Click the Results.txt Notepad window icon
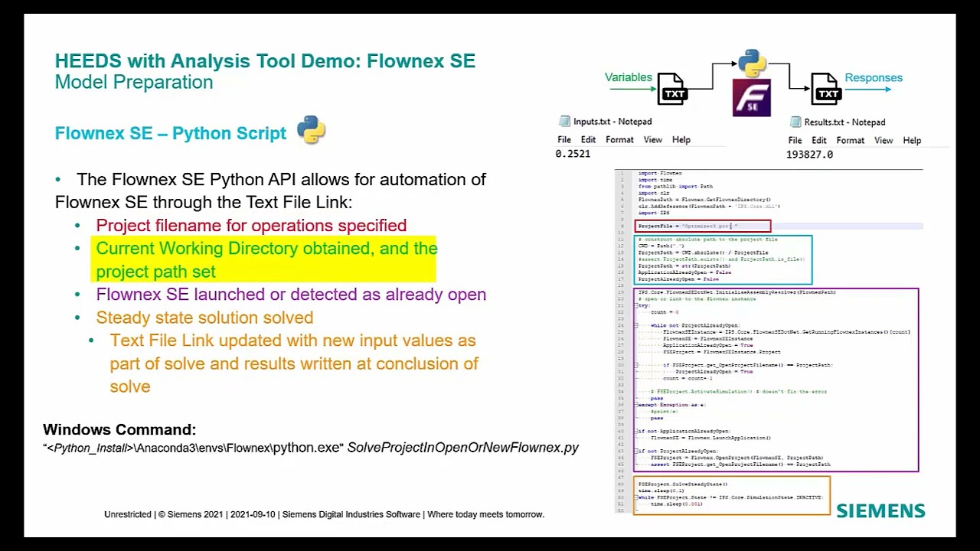The height and width of the screenshot is (551, 980). tap(795, 122)
